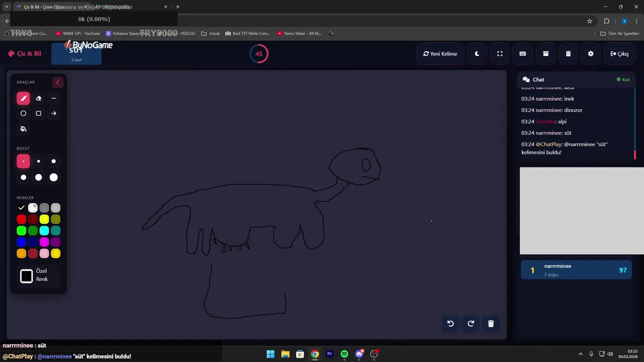Click the trash icon in top toolbar

[x=568, y=54]
